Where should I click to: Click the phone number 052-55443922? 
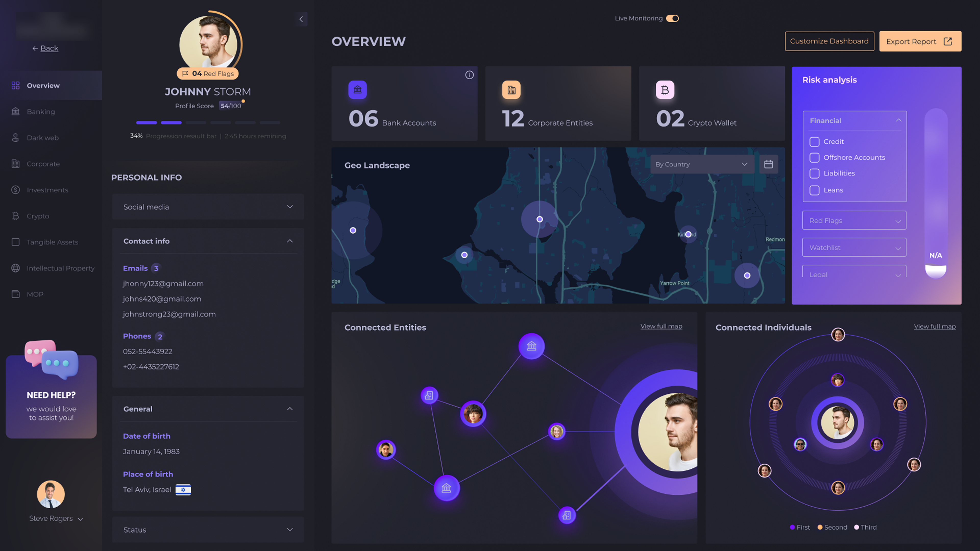point(148,351)
